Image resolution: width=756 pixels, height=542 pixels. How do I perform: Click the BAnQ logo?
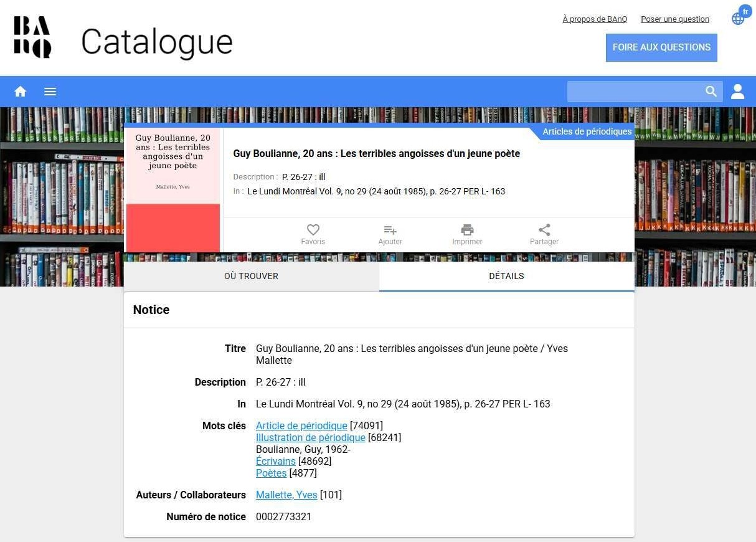pos(32,37)
